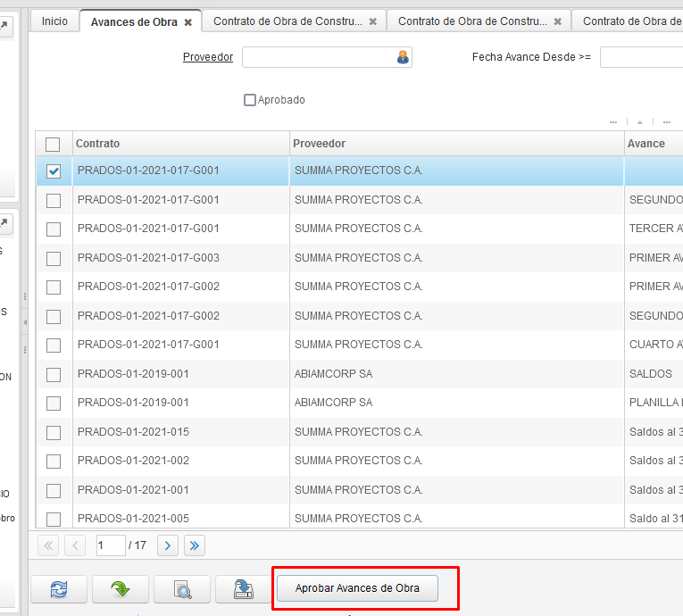683x616 pixels.
Task: Click the underlined Proveedor label link
Action: click(x=207, y=57)
